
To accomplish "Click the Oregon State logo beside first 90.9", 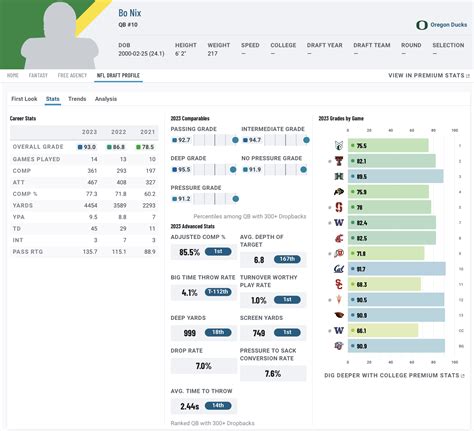I will 339,315.
